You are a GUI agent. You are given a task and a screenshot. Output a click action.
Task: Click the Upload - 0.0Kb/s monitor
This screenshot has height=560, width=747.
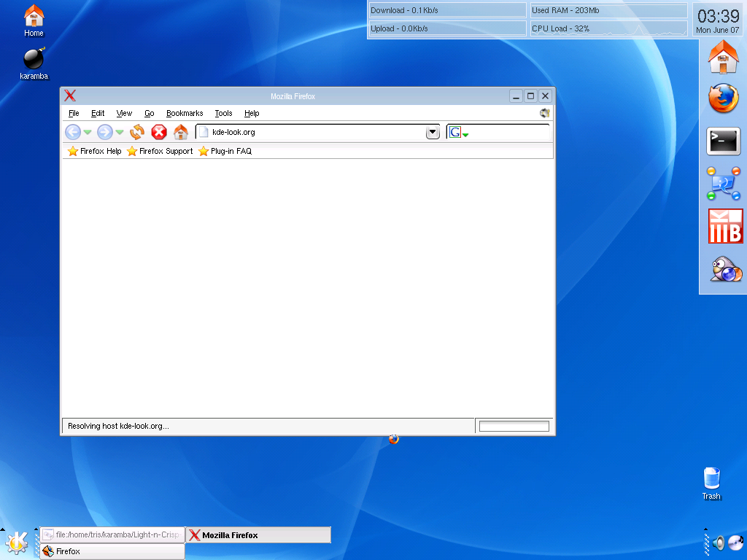(x=448, y=28)
